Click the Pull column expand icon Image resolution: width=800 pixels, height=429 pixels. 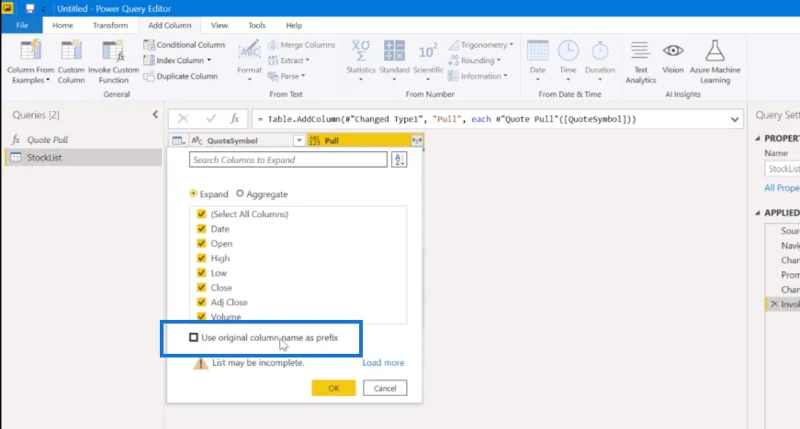click(x=417, y=140)
